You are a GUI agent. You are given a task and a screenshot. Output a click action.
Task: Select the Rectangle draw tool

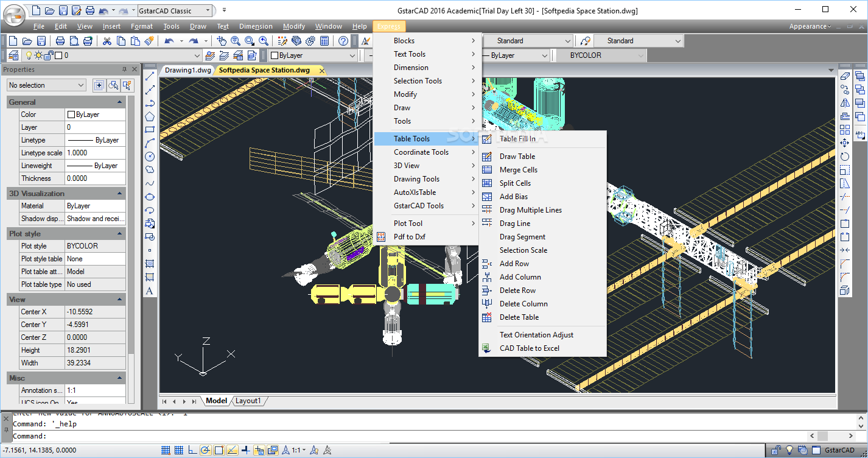click(150, 130)
